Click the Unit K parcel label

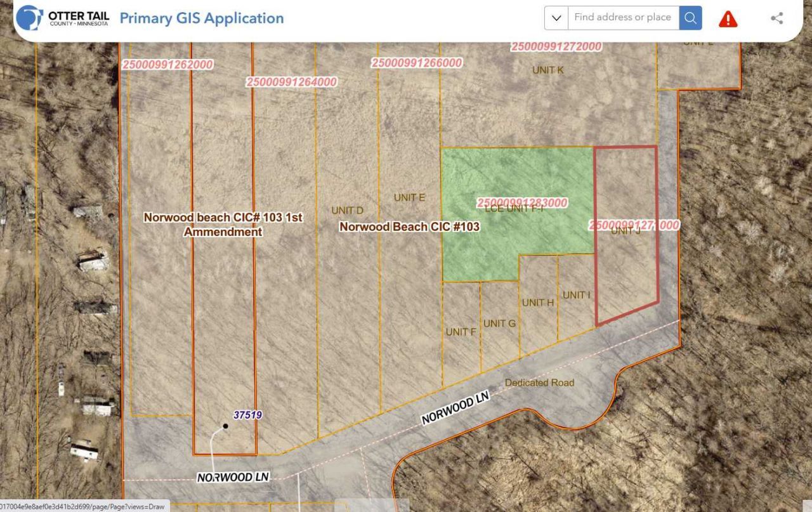[547, 70]
